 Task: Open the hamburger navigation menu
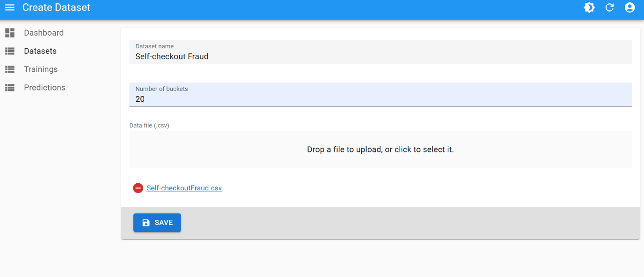tap(10, 7)
